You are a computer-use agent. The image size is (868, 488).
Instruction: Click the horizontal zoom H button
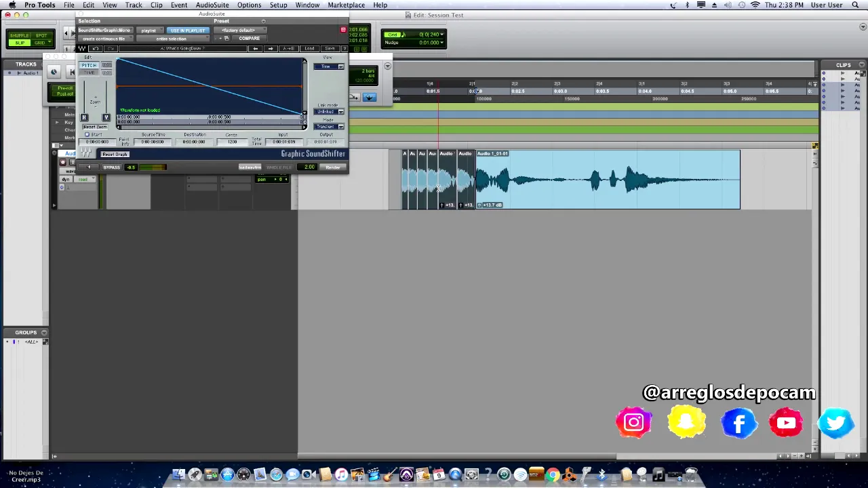(x=84, y=117)
